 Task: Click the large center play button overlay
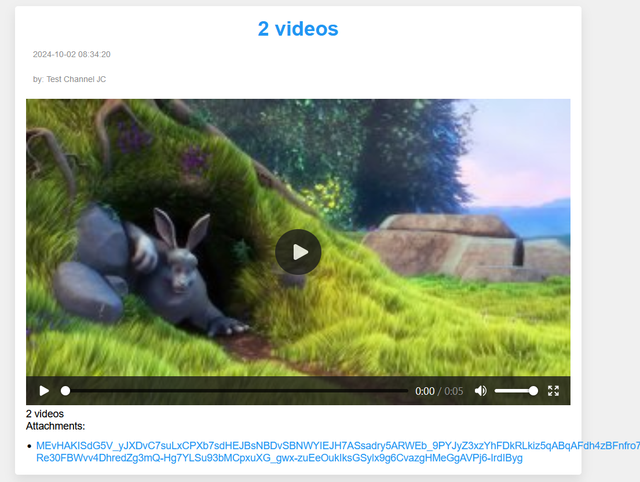click(x=298, y=252)
